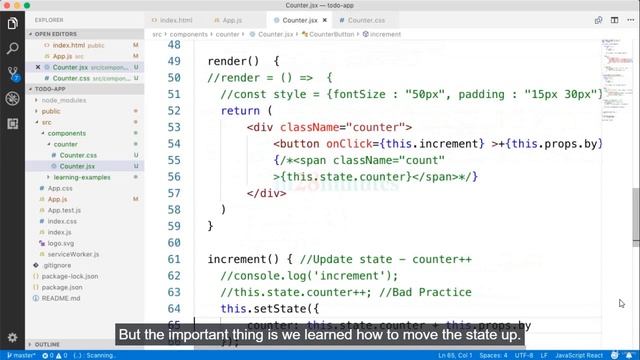Place cursor on the render() line
This screenshot has height=360, width=640.
point(244,61)
